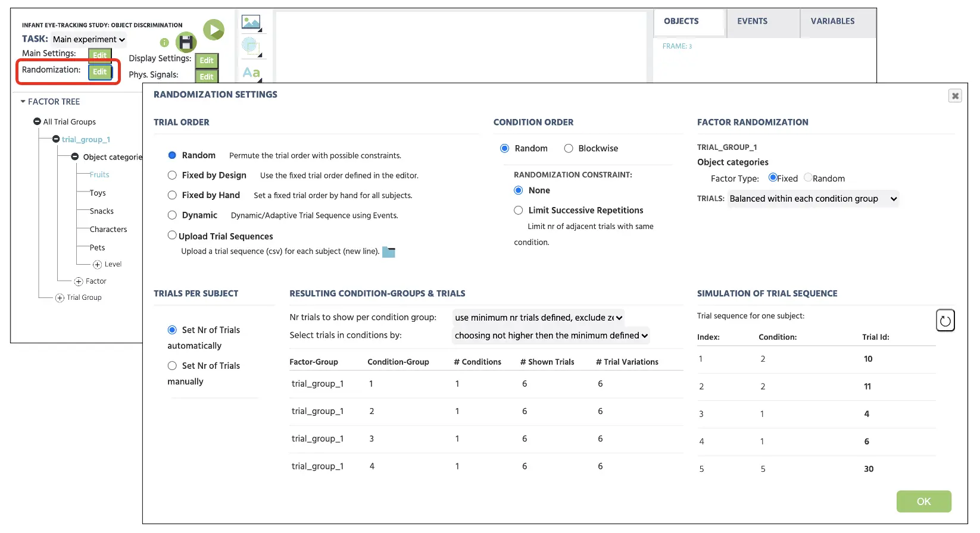Open the green info icon beside TASK
Screen dimensions: 980x533
coord(164,42)
